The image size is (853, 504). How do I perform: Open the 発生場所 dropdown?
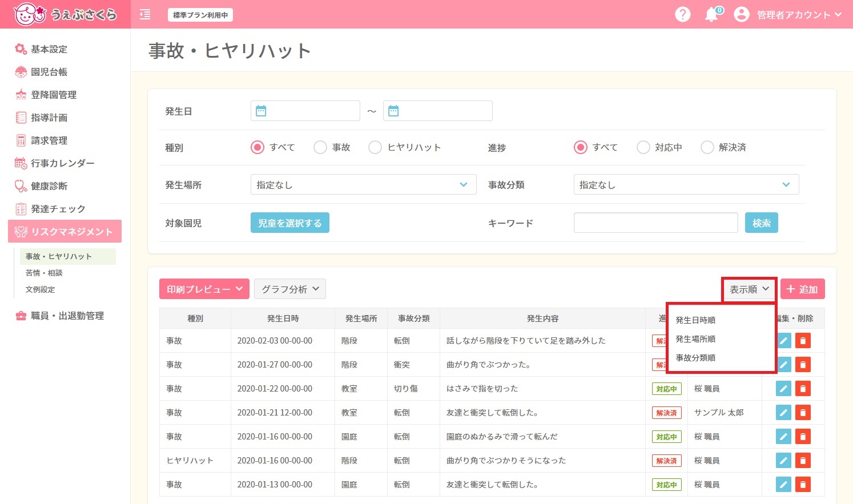click(363, 184)
